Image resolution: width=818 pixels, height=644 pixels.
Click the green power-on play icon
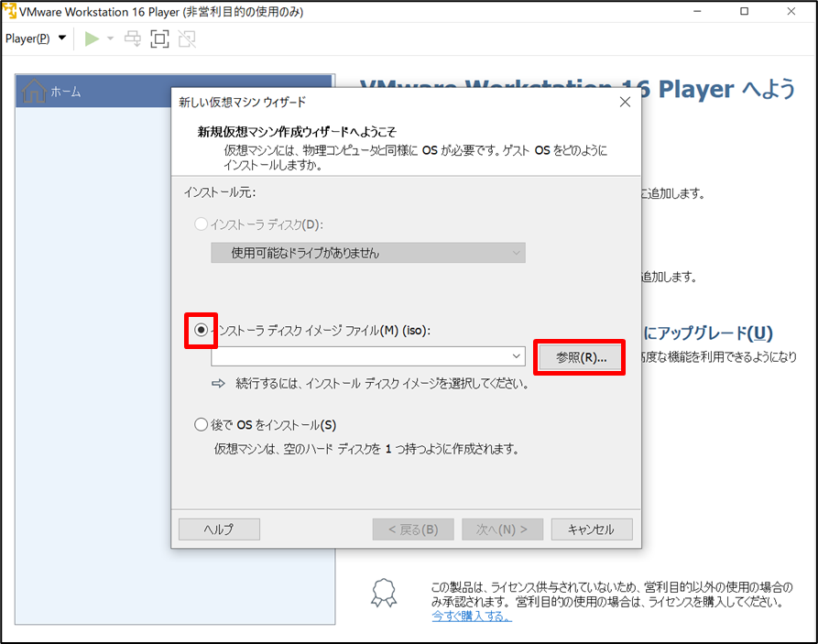coord(92,38)
